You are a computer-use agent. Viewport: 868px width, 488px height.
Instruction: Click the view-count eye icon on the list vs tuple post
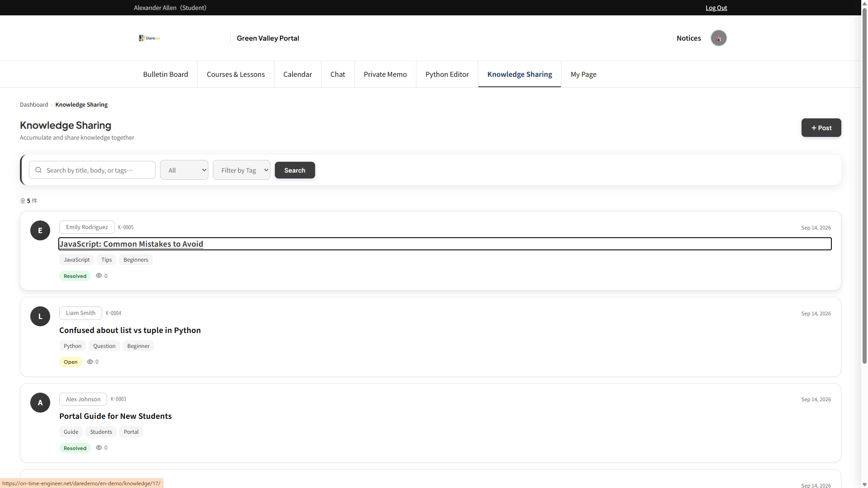click(90, 361)
